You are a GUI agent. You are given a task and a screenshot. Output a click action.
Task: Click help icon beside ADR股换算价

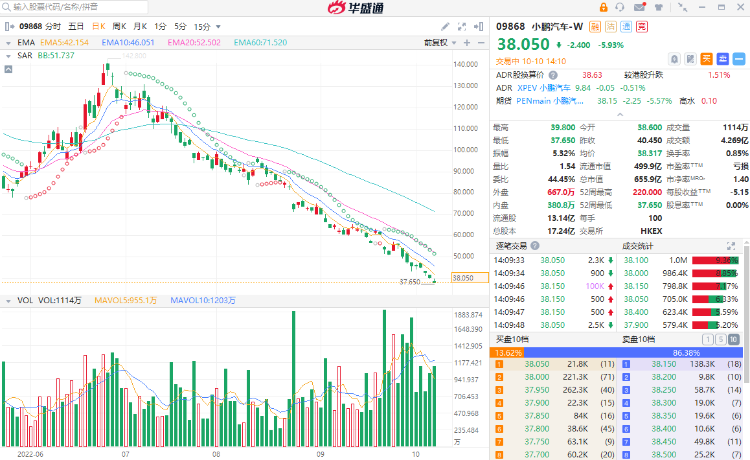point(553,75)
